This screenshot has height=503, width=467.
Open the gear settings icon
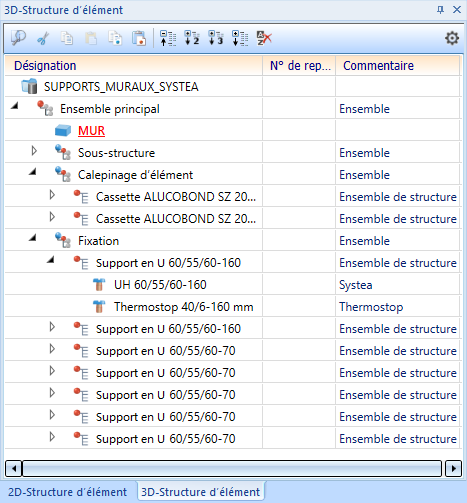[x=452, y=38]
